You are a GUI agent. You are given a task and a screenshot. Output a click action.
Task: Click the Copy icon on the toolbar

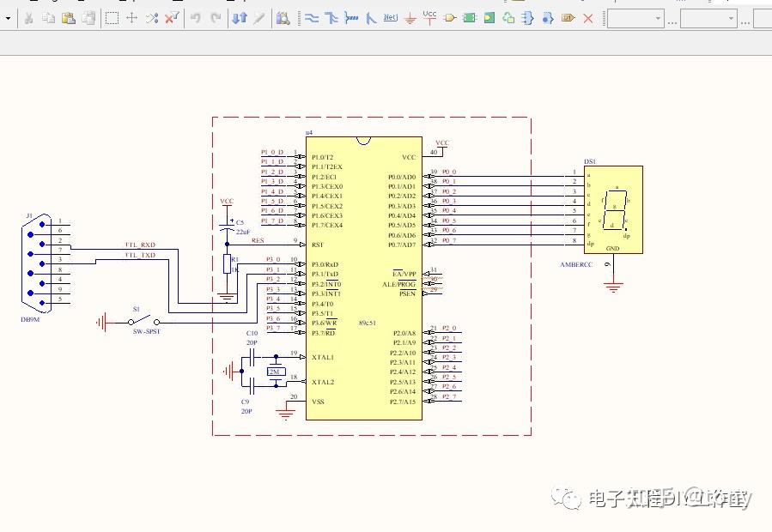tap(48, 17)
